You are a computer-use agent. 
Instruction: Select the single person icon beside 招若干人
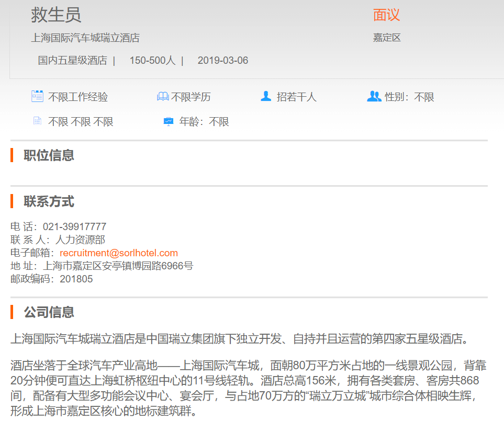click(x=266, y=96)
